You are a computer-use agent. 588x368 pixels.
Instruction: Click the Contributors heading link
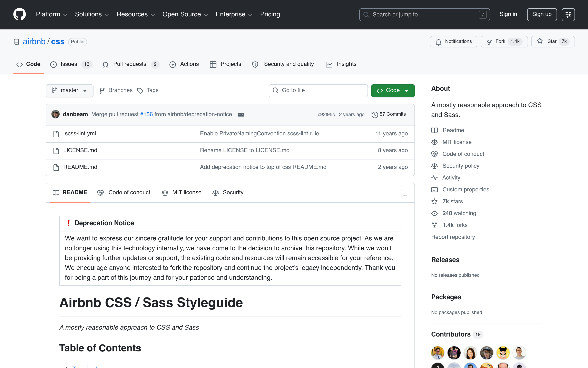click(451, 334)
